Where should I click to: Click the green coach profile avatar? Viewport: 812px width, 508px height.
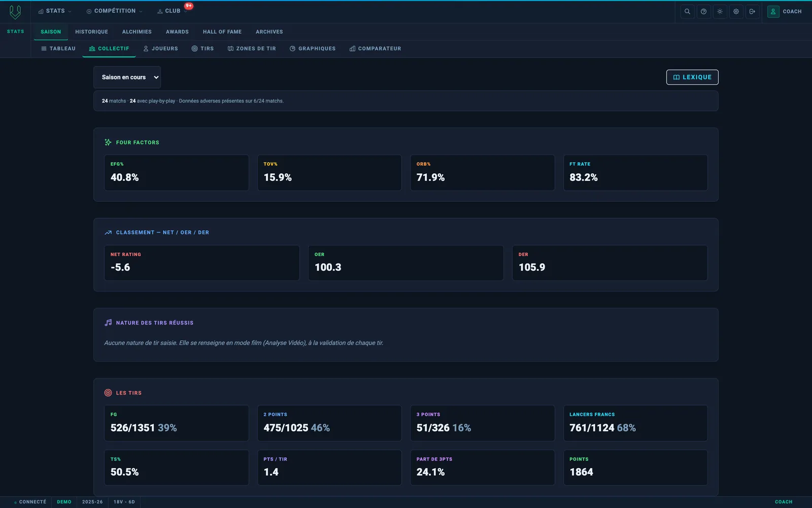tap(773, 11)
